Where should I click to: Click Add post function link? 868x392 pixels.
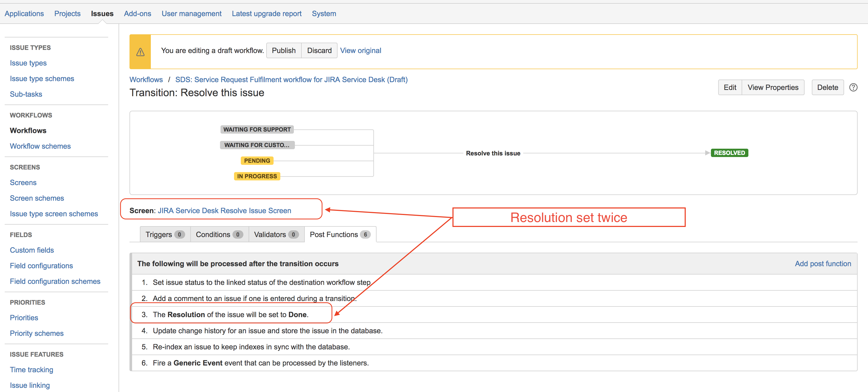coord(822,264)
